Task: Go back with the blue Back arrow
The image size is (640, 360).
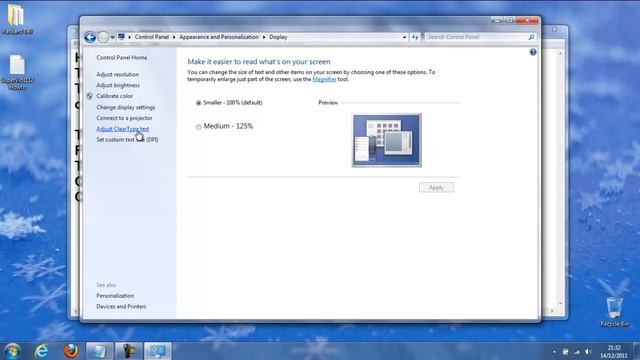Action: click(x=90, y=37)
